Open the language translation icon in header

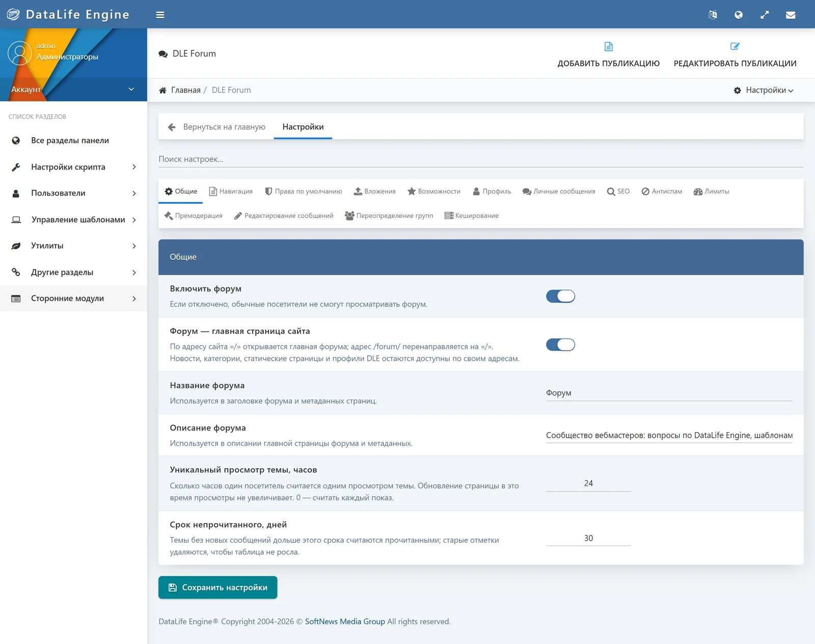tap(713, 15)
